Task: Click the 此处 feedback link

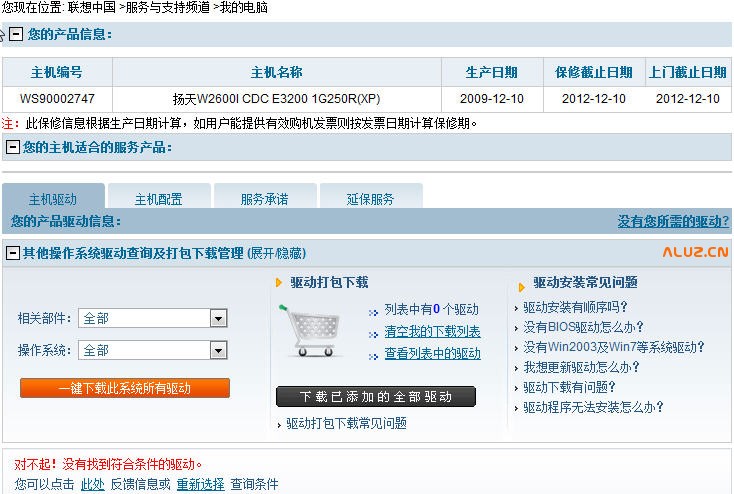Action: click(x=93, y=484)
